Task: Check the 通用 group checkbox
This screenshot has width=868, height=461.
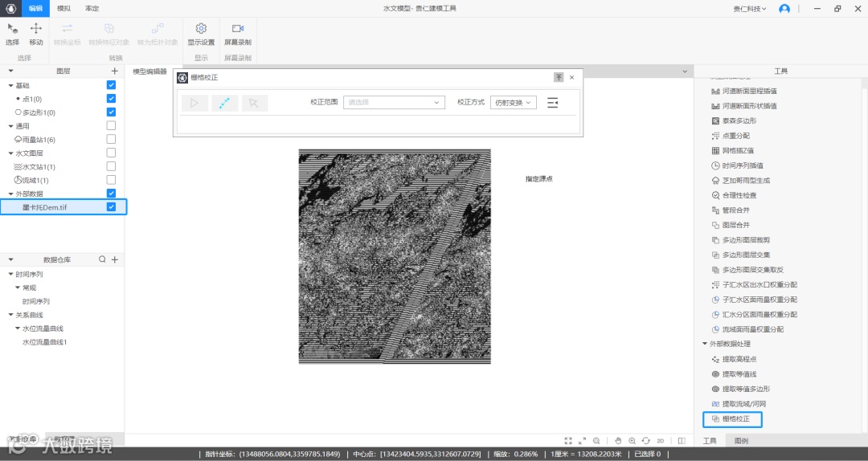Action: 111,125
